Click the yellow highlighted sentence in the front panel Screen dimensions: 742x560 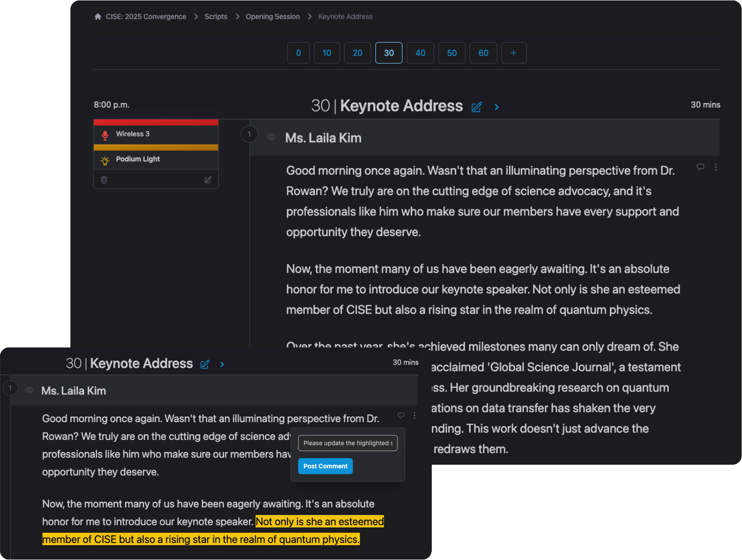pyautogui.click(x=213, y=531)
